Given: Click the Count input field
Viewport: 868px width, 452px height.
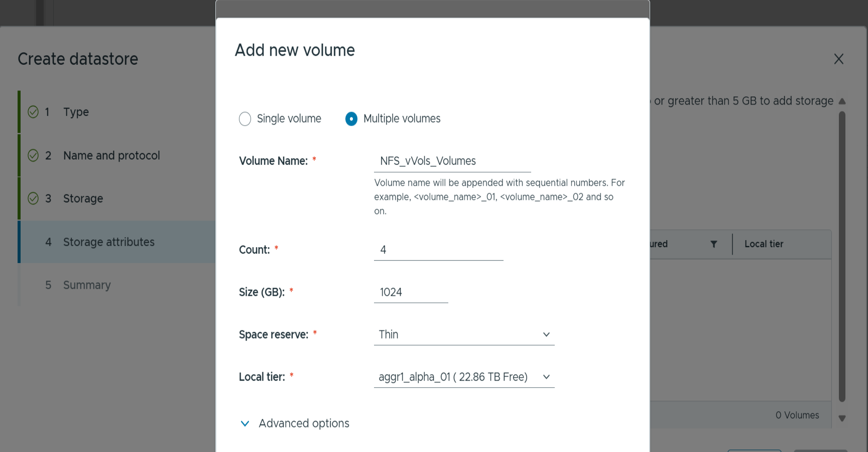Looking at the screenshot, I should click(x=438, y=250).
